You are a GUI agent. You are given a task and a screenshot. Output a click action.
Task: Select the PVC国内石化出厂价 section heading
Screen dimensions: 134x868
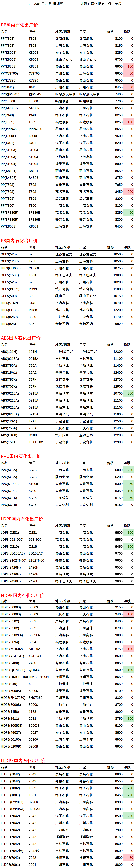[21, 456]
